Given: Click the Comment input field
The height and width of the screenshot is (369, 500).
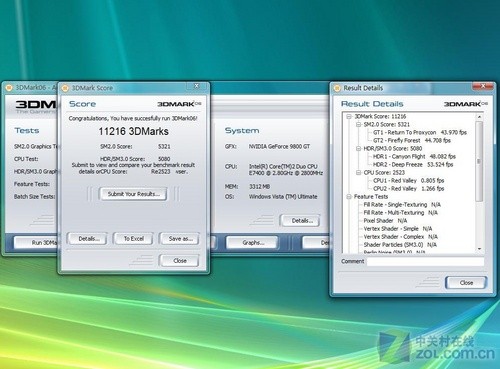Looking at the screenshot, I should click(x=425, y=262).
